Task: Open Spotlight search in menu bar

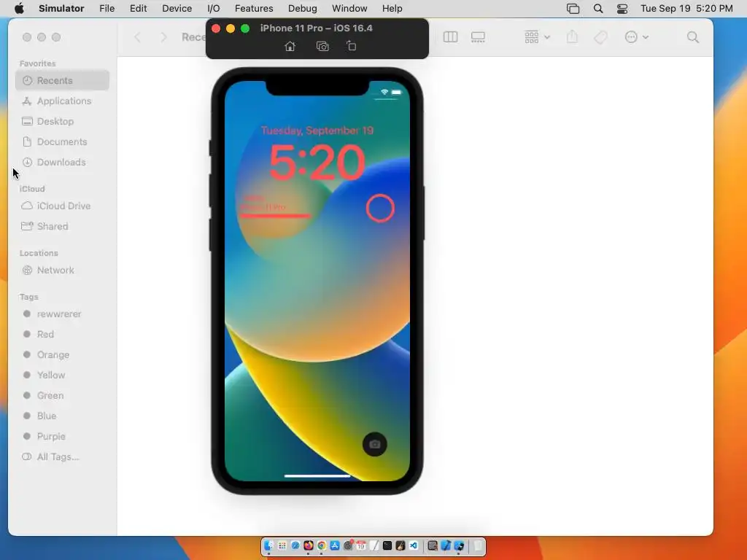Action: tap(598, 9)
